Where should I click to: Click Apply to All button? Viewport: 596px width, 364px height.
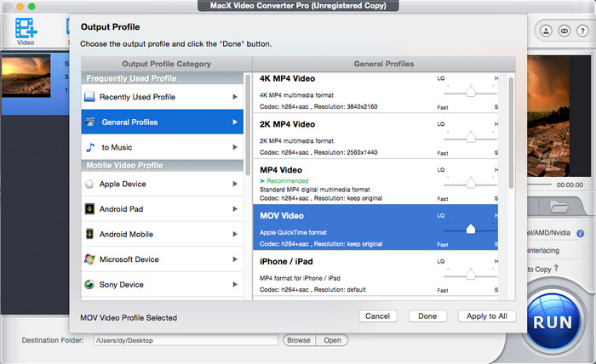coord(487,316)
